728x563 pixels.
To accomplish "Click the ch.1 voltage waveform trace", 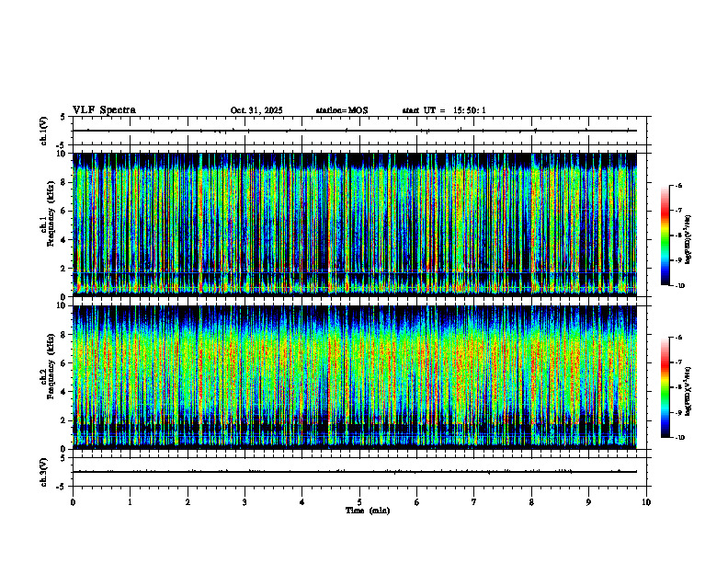I will tap(355, 131).
